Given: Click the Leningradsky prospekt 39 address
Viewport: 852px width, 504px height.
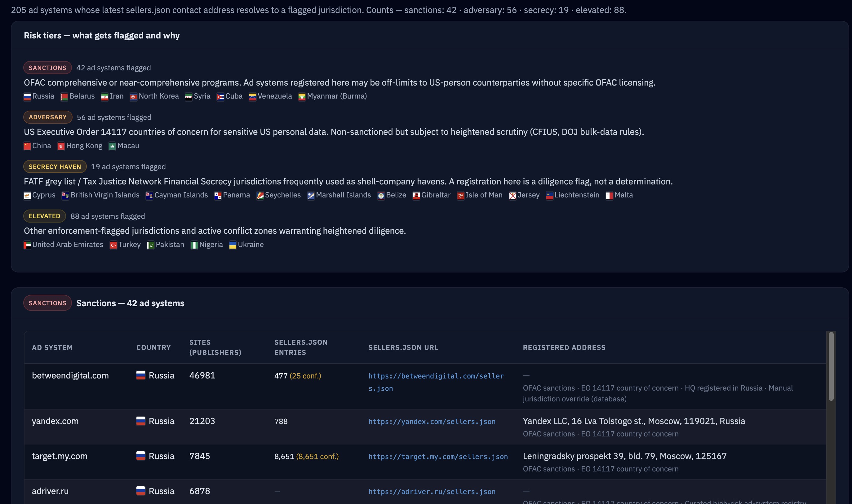Looking at the screenshot, I should click(625, 456).
